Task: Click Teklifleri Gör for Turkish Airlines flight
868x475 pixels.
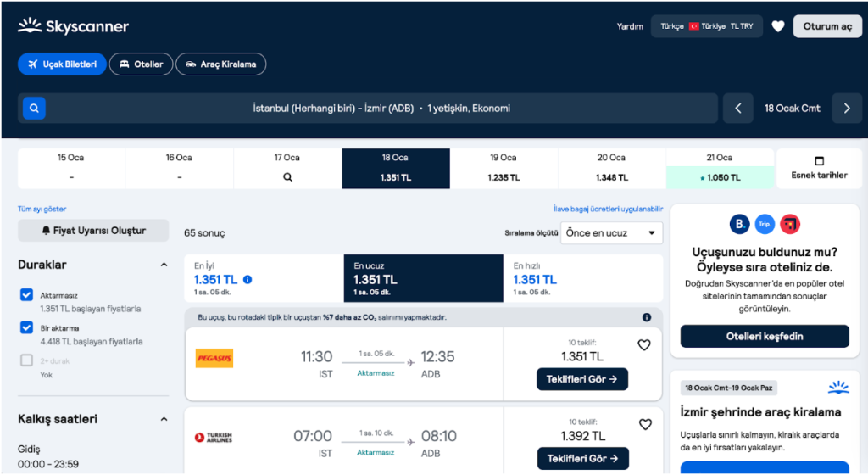Action: click(583, 458)
